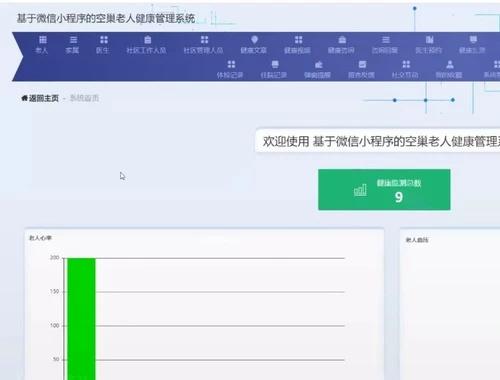
Task: Open the 医生预约 menu icon
Action: point(429,40)
